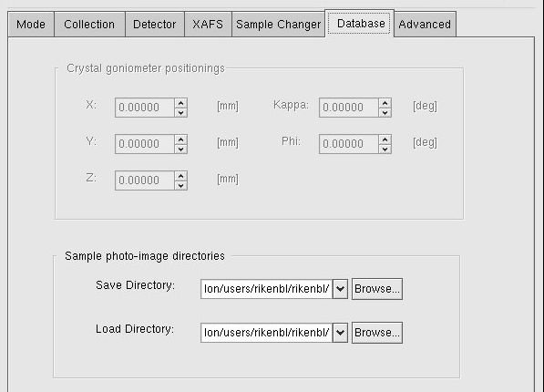
Task: Click the Database tab
Action: 359,24
